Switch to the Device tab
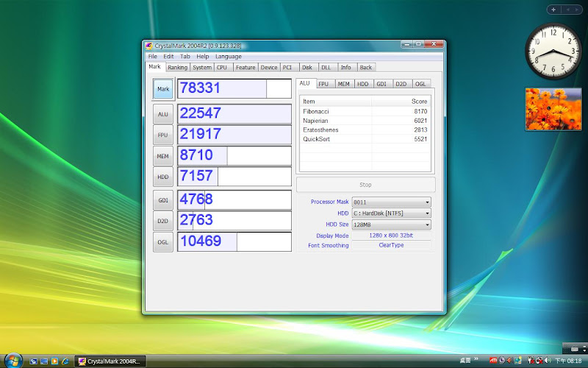588x368 pixels. pyautogui.click(x=269, y=68)
